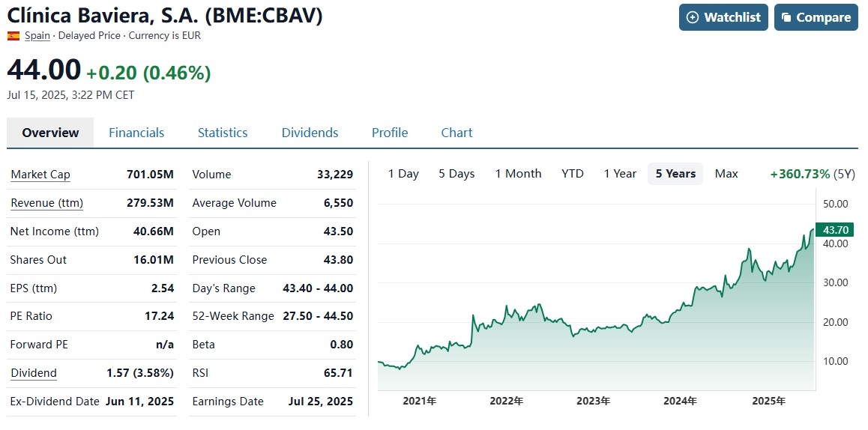The width and height of the screenshot is (868, 430).
Task: Switch to the Statistics tab
Action: (x=223, y=133)
